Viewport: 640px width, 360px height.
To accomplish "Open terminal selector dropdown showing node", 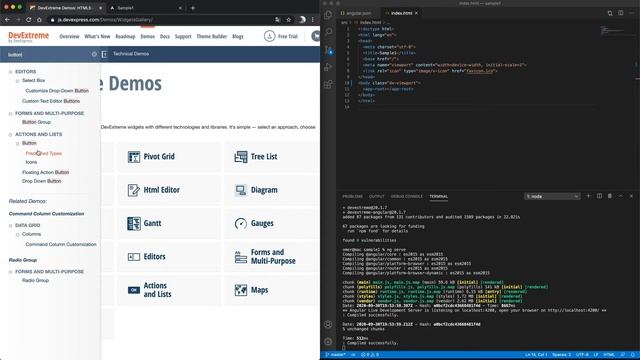I will point(552,196).
